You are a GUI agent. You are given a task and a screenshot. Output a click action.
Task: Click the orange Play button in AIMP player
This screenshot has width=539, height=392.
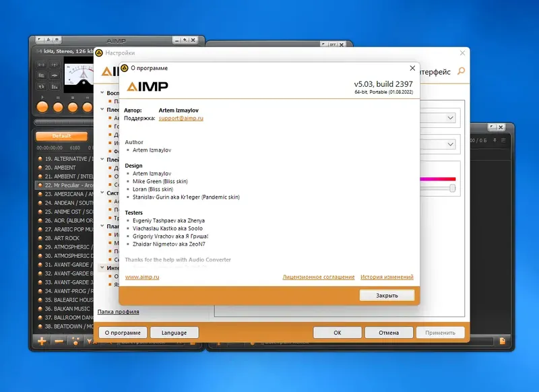42,107
